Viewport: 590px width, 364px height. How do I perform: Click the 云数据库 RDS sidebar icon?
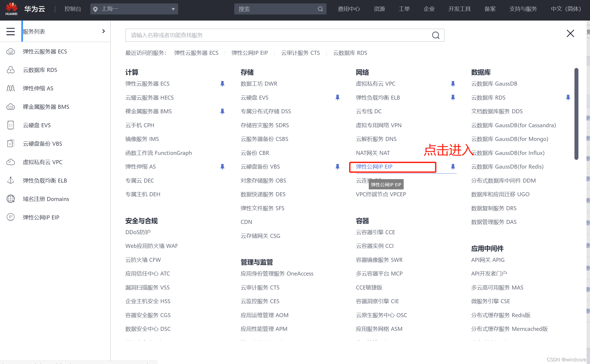[x=11, y=70]
